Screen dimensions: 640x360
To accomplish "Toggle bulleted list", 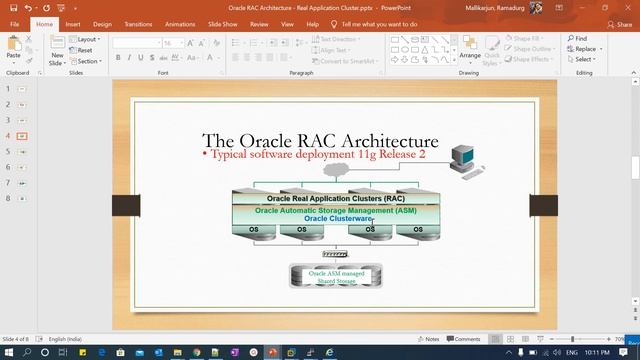I will [x=235, y=43].
